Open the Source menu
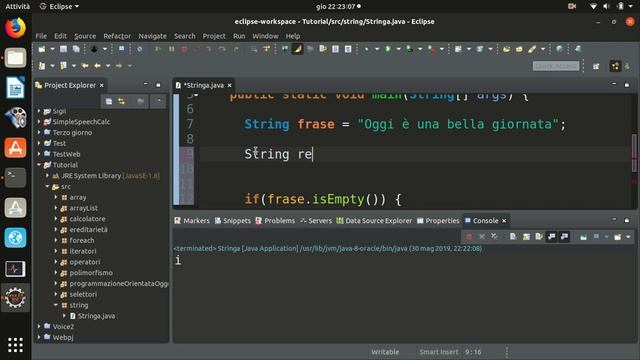The height and width of the screenshot is (360, 640). click(85, 36)
